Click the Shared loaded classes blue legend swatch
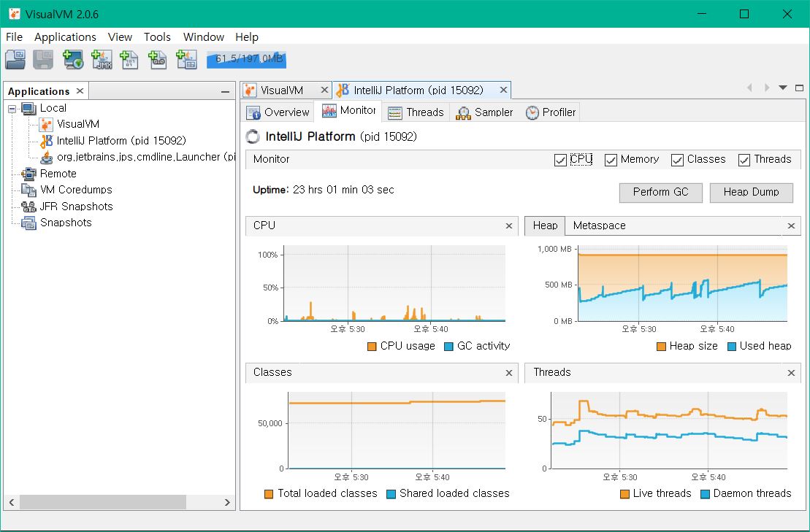Image resolution: width=810 pixels, height=532 pixels. [391, 494]
